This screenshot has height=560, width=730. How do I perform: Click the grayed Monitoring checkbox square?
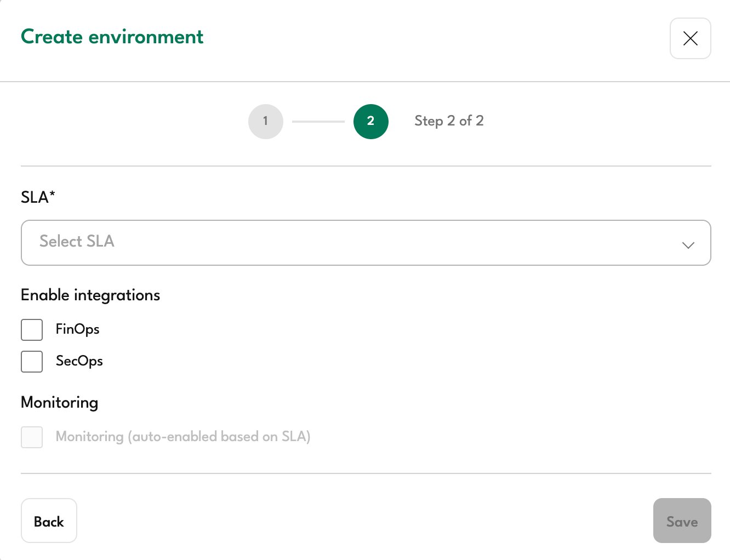pyautogui.click(x=31, y=437)
